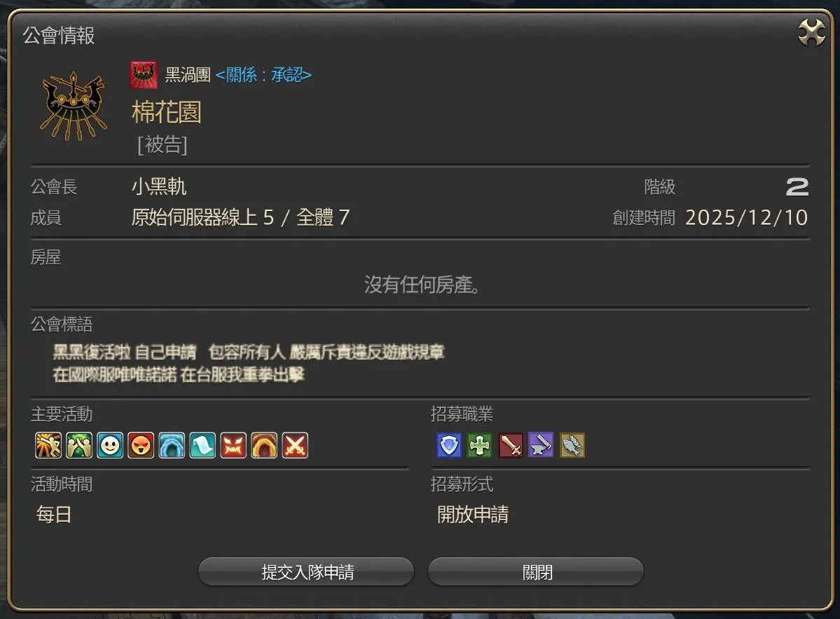Viewport: 840px width, 619px height.
Task: Click the Dungeons cave activity icon
Action: [x=172, y=445]
